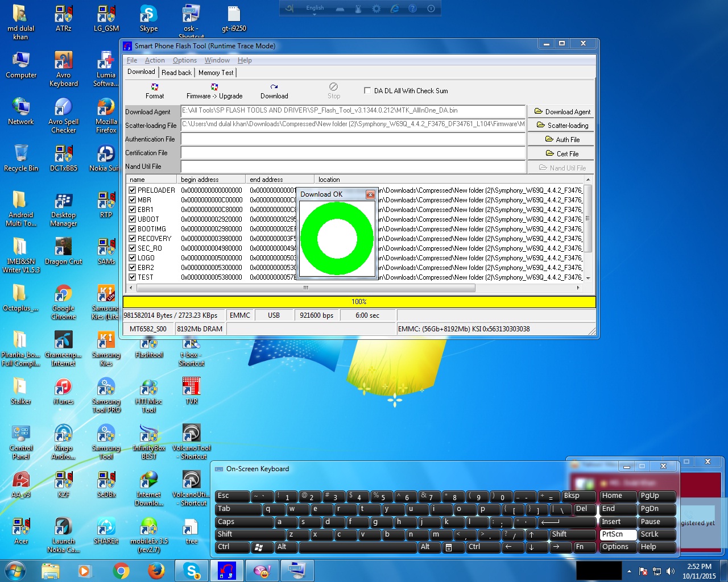Viewport: 728px width, 582px height.
Task: Uncheck the LOGO partition
Action: click(132, 258)
